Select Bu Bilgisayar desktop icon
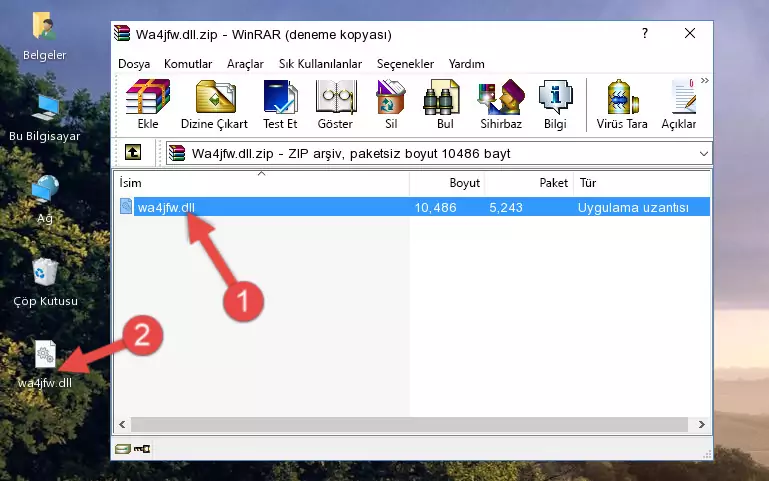This screenshot has height=481, width=769. 45,107
